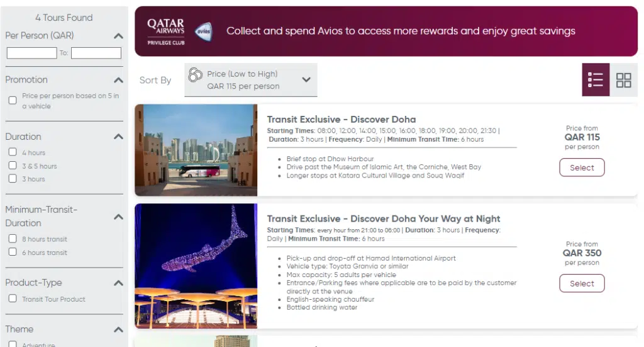Click 'Drive past the Museum of Islamic Art' bullet
The width and height of the screenshot is (644, 347).
pyautogui.click(x=384, y=167)
